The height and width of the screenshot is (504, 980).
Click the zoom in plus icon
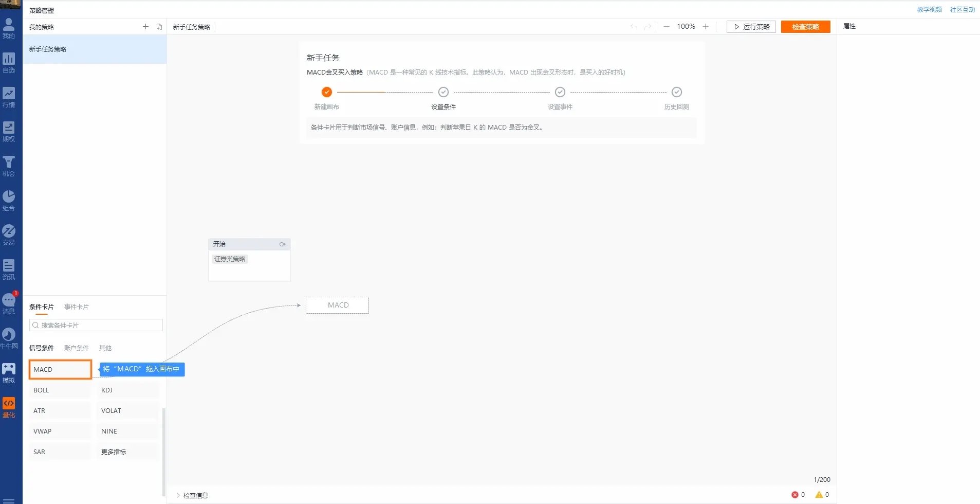tap(706, 27)
